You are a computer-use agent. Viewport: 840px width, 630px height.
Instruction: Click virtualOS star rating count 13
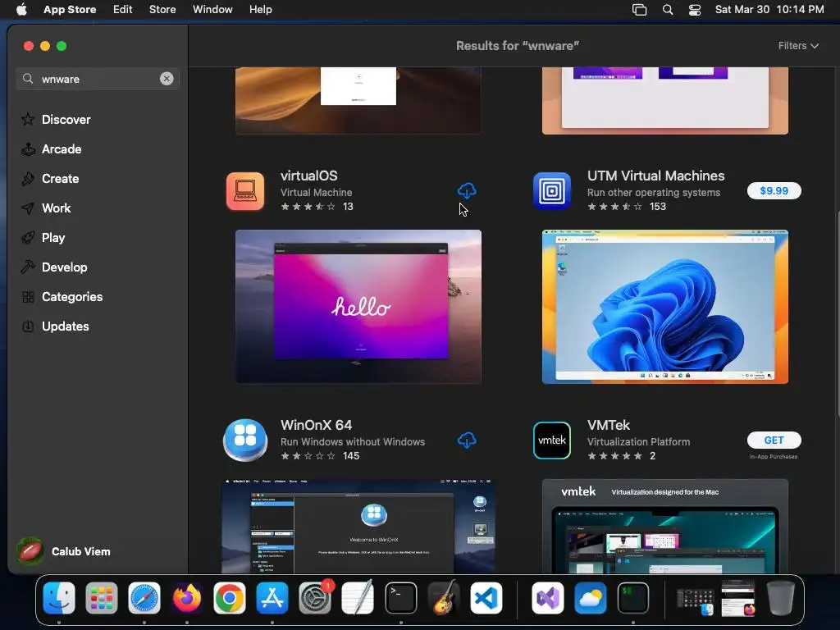(348, 207)
